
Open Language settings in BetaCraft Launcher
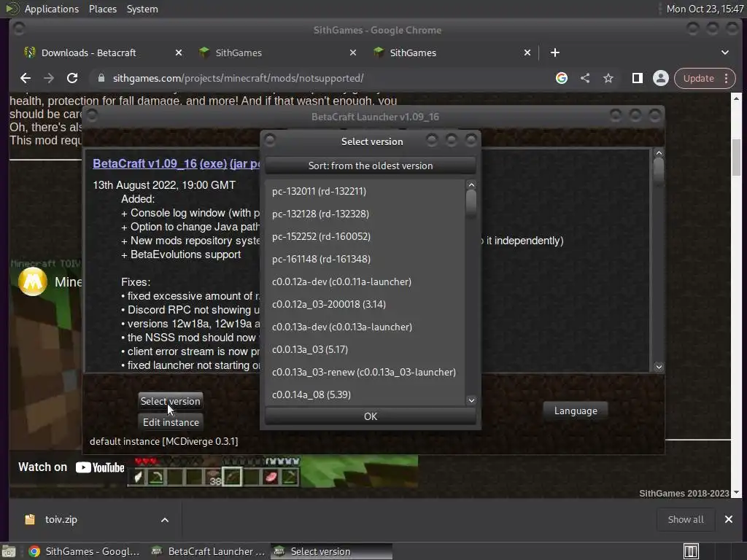point(576,411)
